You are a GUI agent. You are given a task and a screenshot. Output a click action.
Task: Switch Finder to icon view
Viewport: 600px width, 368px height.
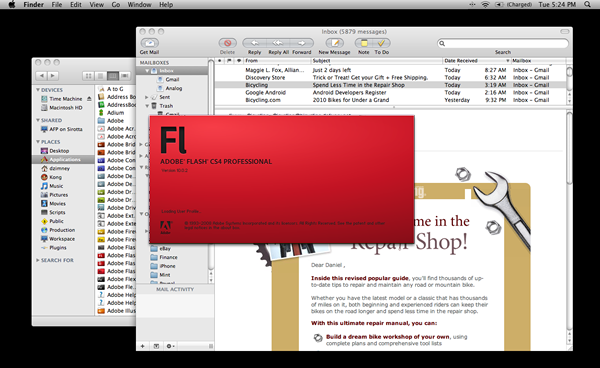point(88,76)
